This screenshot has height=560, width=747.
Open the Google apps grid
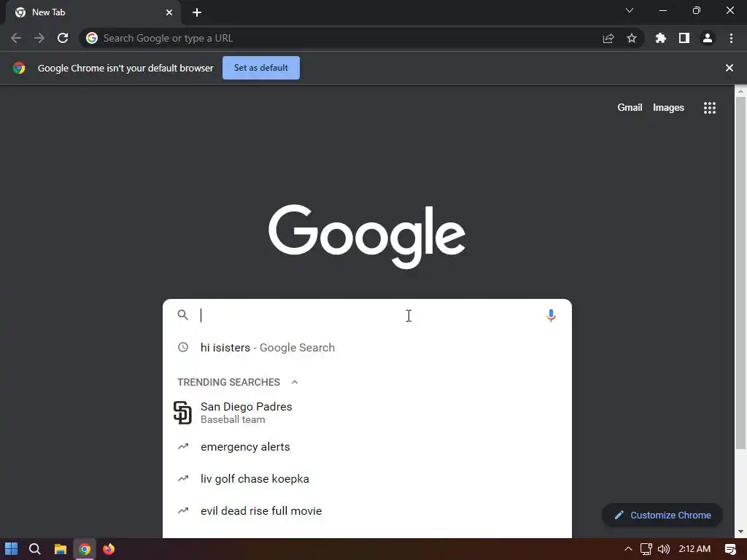click(x=710, y=108)
